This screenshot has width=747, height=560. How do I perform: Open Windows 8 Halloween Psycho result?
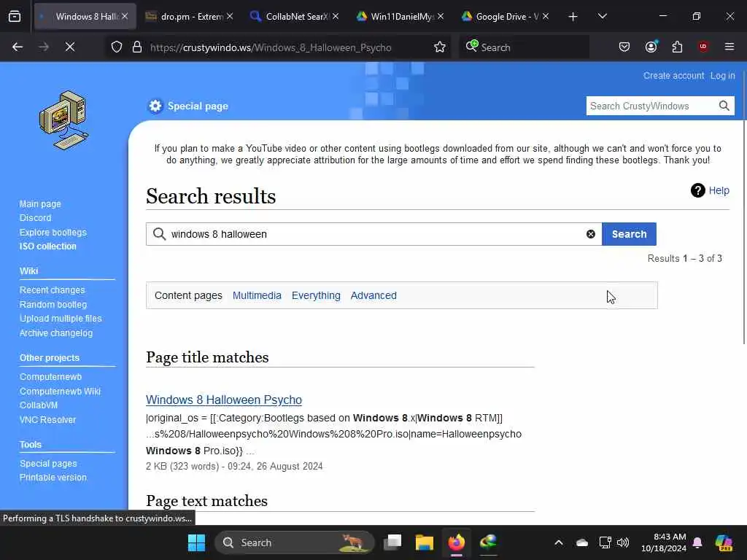tap(224, 400)
